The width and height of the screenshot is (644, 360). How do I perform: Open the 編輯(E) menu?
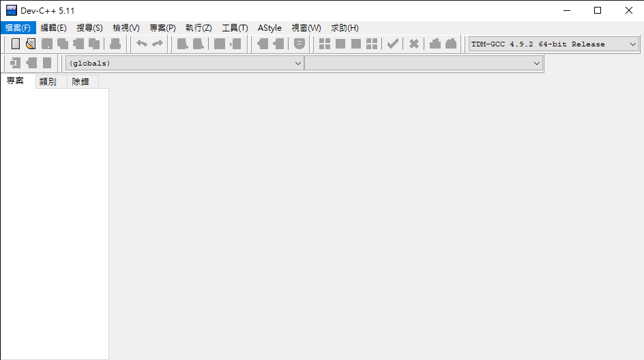click(x=53, y=27)
